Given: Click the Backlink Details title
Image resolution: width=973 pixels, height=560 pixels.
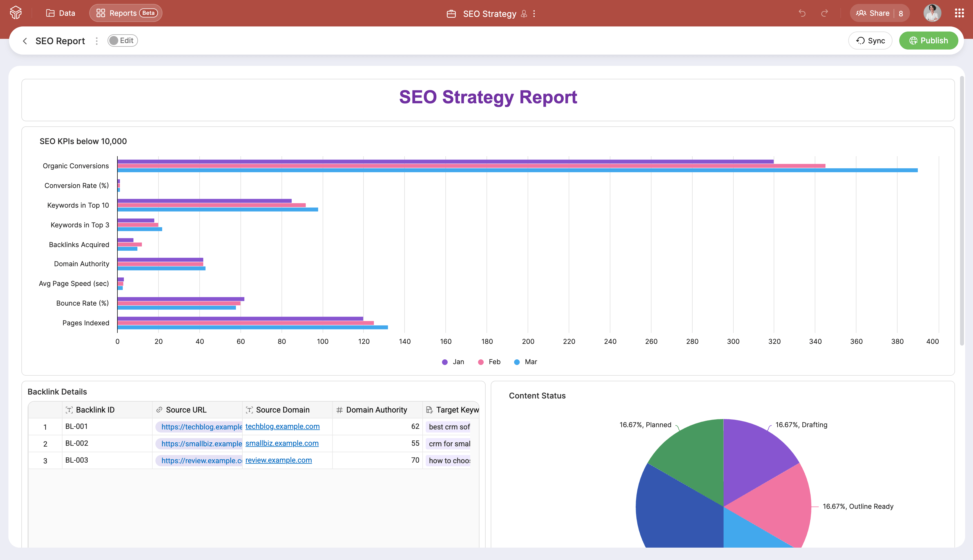Looking at the screenshot, I should 57,392.
